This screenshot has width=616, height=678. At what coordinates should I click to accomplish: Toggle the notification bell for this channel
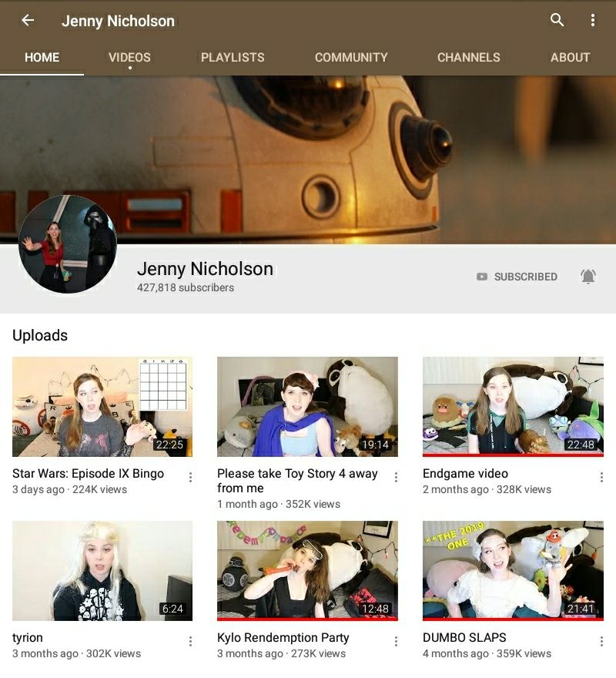[588, 277]
